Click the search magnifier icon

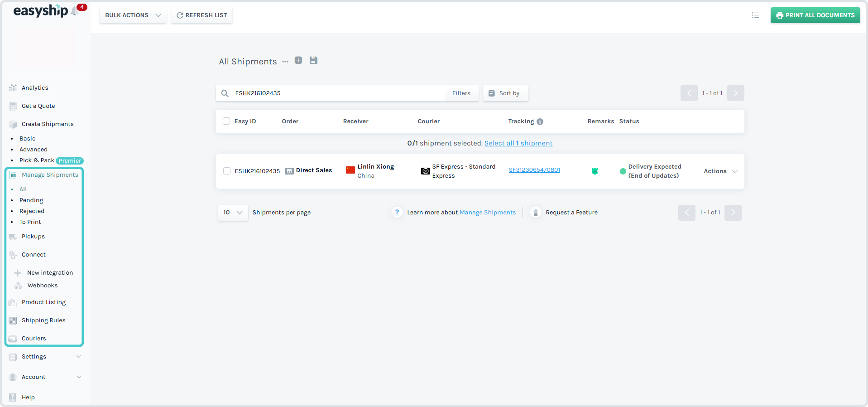(225, 93)
